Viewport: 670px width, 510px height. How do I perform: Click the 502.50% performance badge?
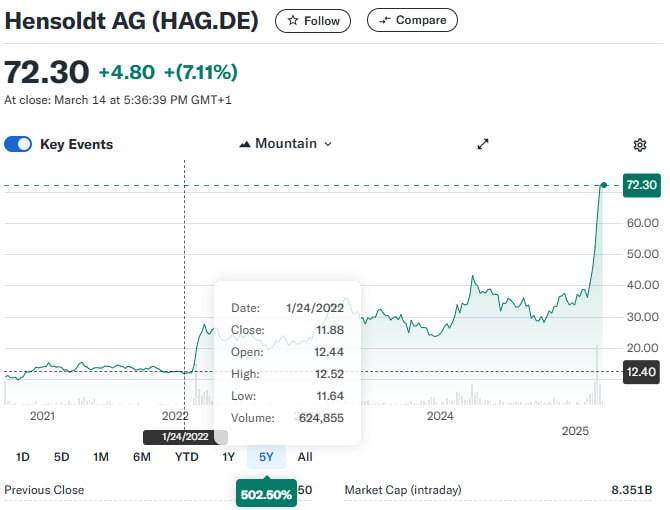pyautogui.click(x=266, y=494)
